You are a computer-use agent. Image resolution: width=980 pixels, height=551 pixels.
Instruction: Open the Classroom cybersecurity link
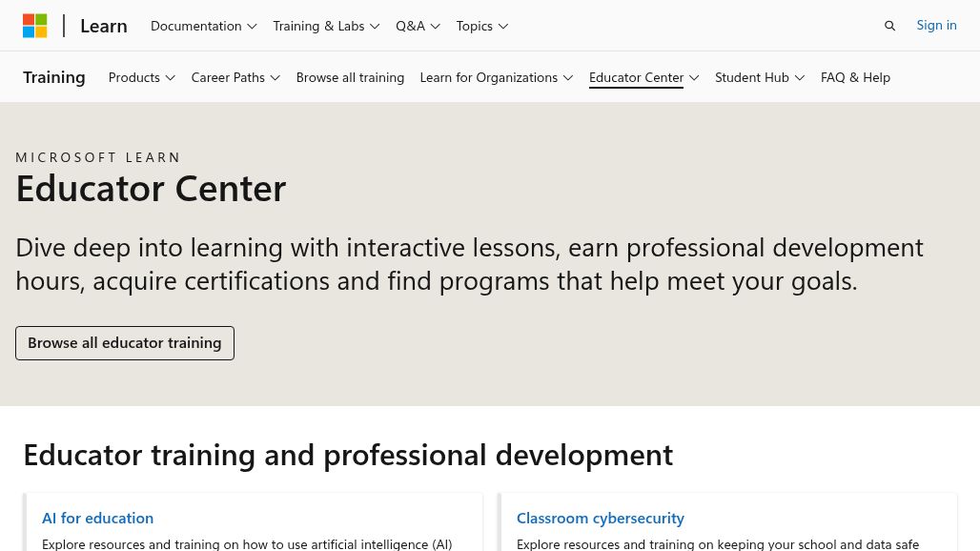[x=600, y=518]
